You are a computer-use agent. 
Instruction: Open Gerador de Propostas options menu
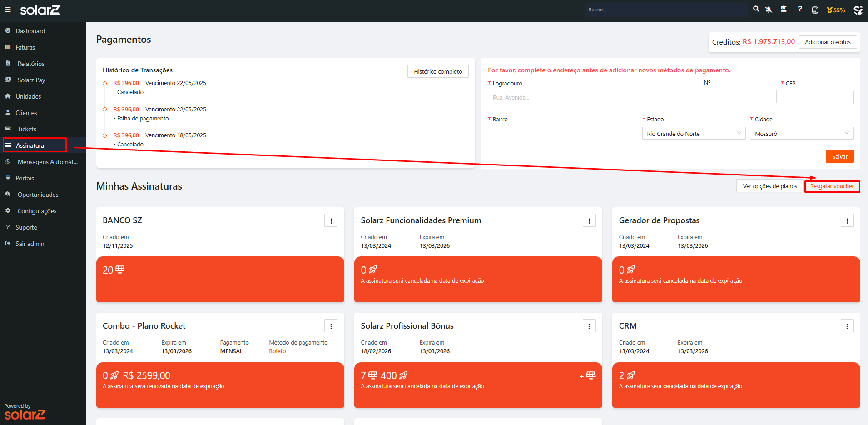[x=847, y=221]
